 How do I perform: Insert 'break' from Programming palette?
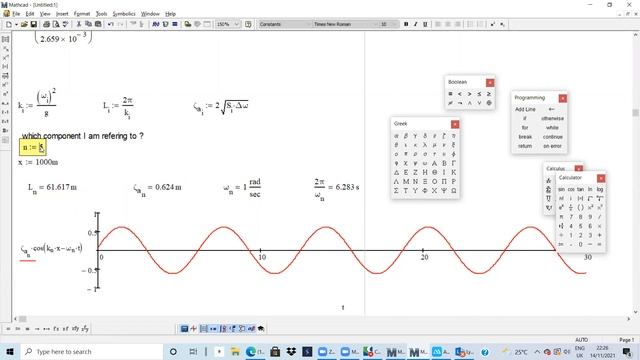coord(525,137)
